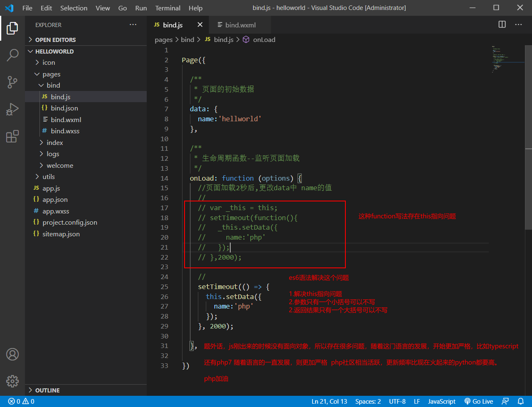
Task: Open the Run and Debug view icon
Action: click(12, 109)
